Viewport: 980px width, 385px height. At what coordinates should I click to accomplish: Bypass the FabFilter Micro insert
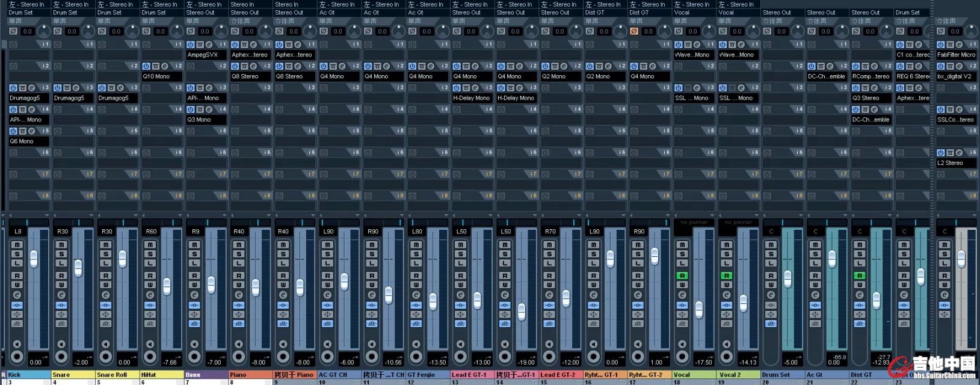click(x=949, y=45)
